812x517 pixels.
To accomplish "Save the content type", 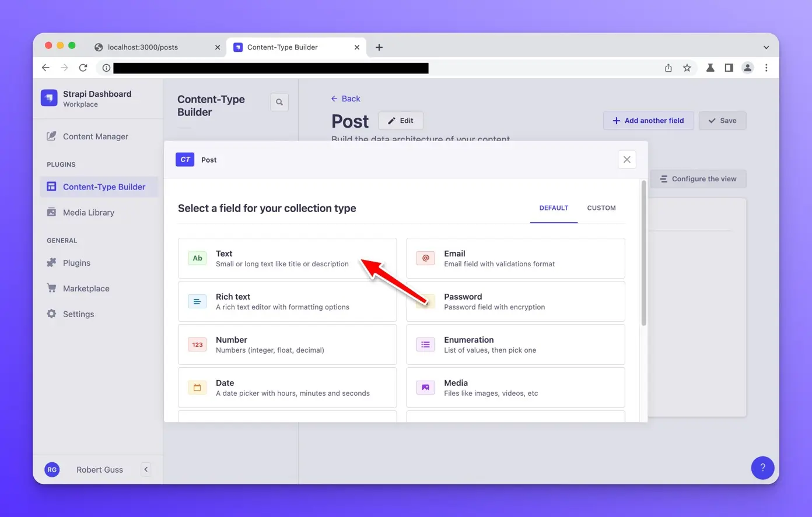I will pos(722,121).
